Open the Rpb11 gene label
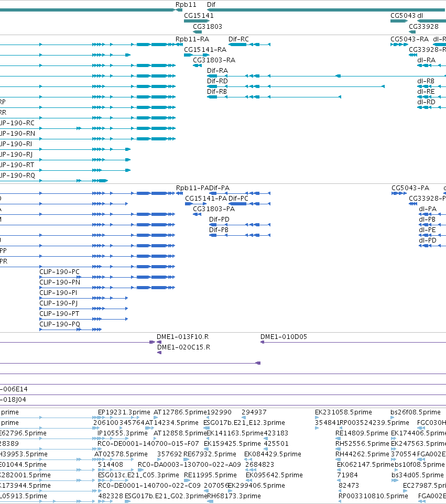This screenshot has height=504, width=446. [186, 5]
